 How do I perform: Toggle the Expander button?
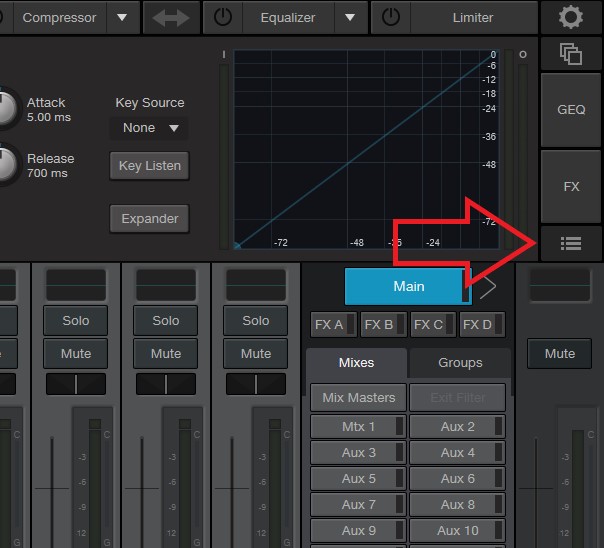149,219
